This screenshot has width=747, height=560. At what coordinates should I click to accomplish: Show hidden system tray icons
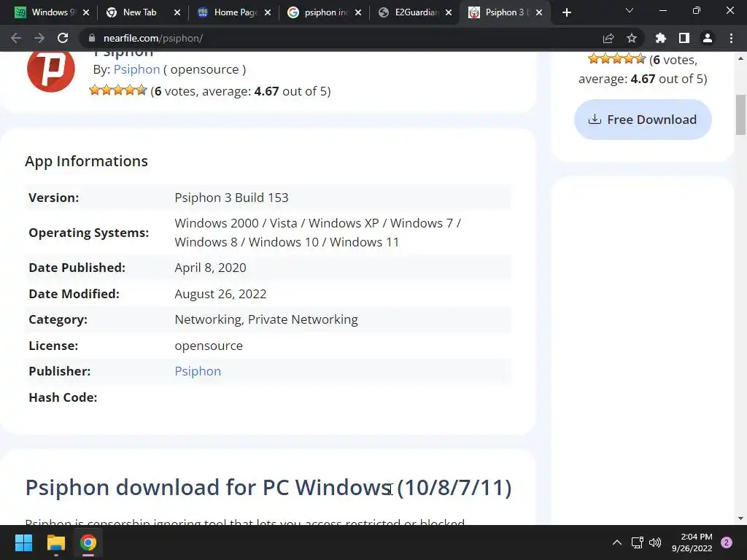(617, 542)
